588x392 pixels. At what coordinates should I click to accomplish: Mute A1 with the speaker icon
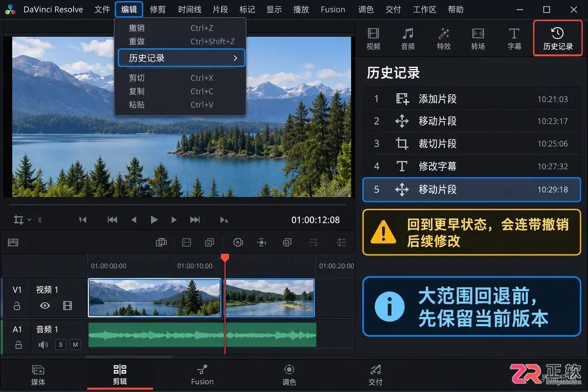[43, 345]
